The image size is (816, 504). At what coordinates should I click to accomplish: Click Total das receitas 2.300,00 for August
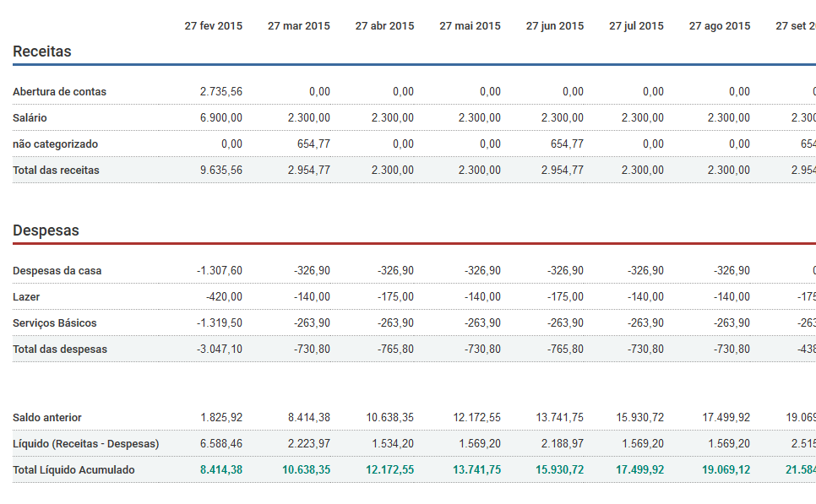pos(728,170)
